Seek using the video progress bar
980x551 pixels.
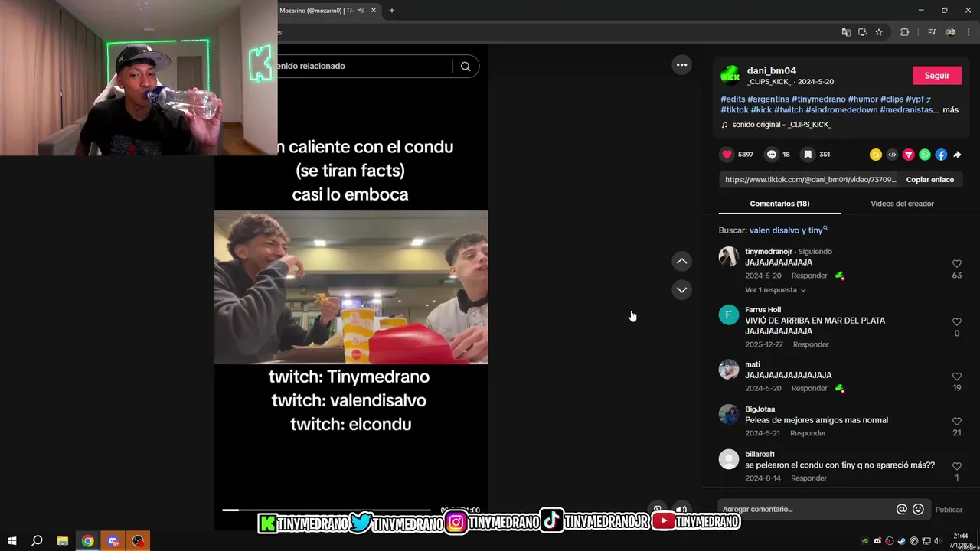pyautogui.click(x=326, y=510)
